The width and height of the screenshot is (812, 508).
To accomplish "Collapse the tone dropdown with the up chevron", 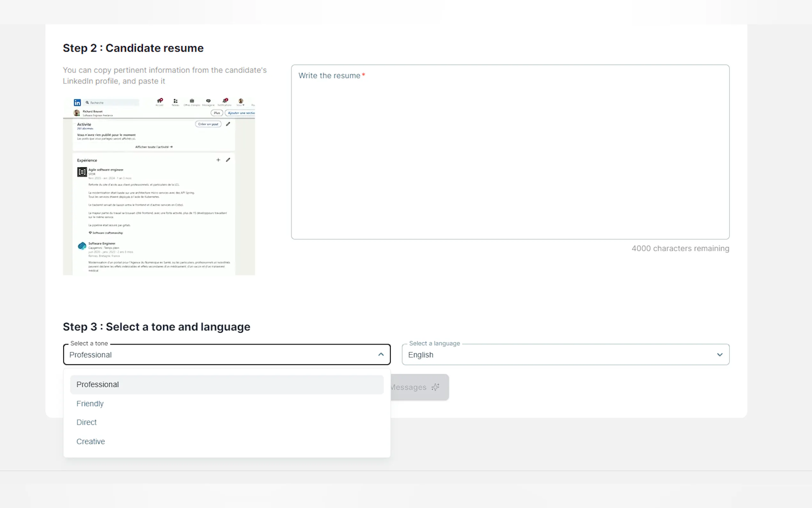I will tap(381, 354).
